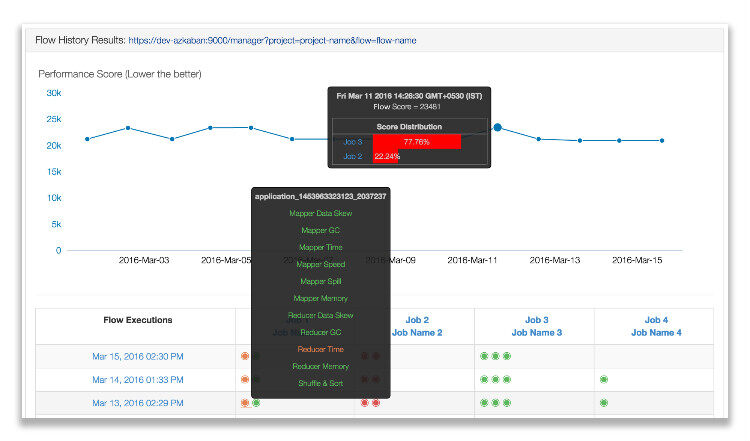Open the Mar 15, 2016 02:30 PM execution
The image size is (750, 441).
pos(138,356)
